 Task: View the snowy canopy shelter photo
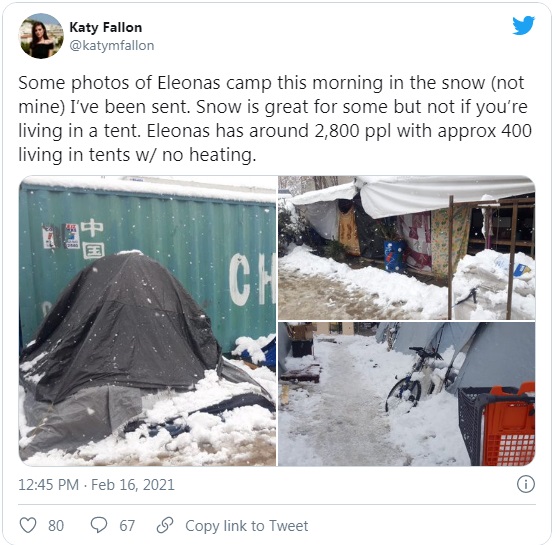coord(407,248)
